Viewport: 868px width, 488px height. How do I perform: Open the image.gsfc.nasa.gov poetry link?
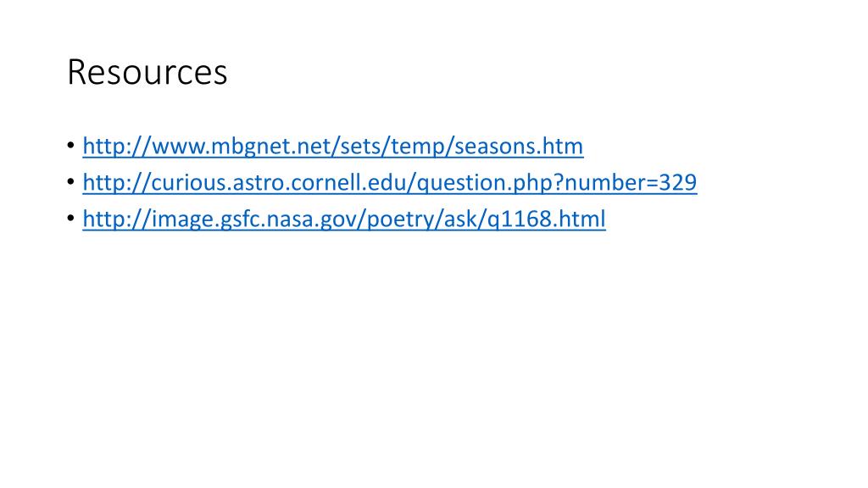click(344, 219)
